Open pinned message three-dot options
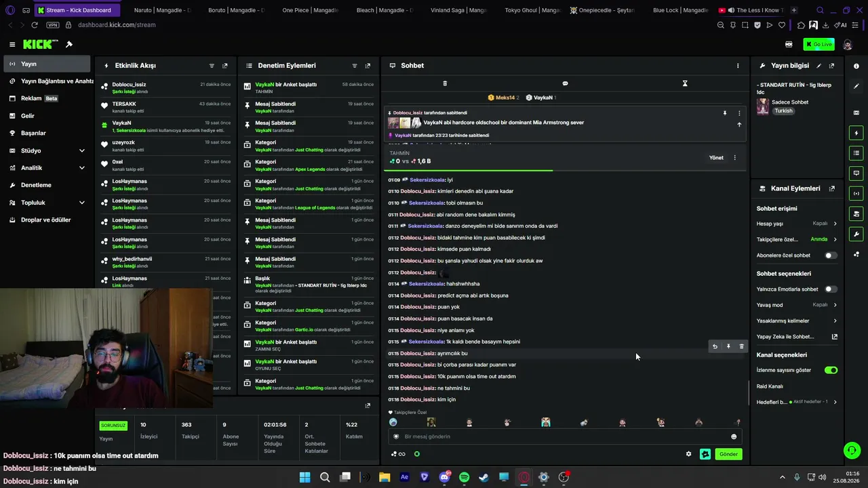Viewport: 868px width, 488px height. click(739, 113)
